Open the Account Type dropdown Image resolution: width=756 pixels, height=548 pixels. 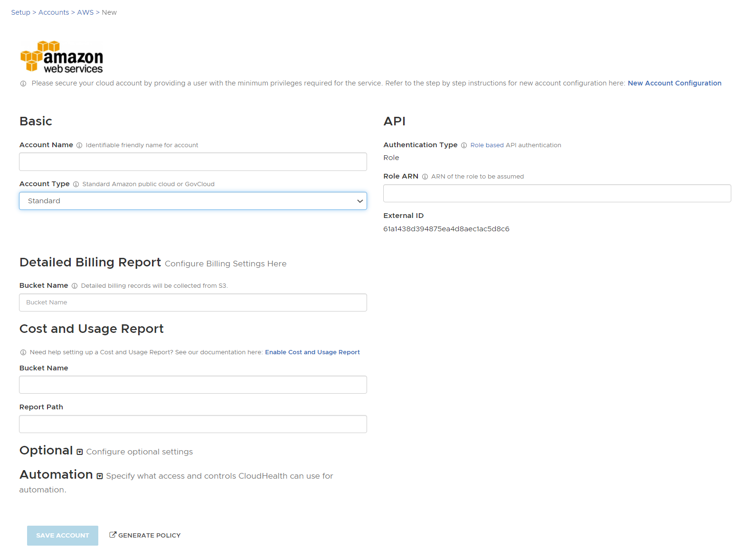(x=193, y=201)
